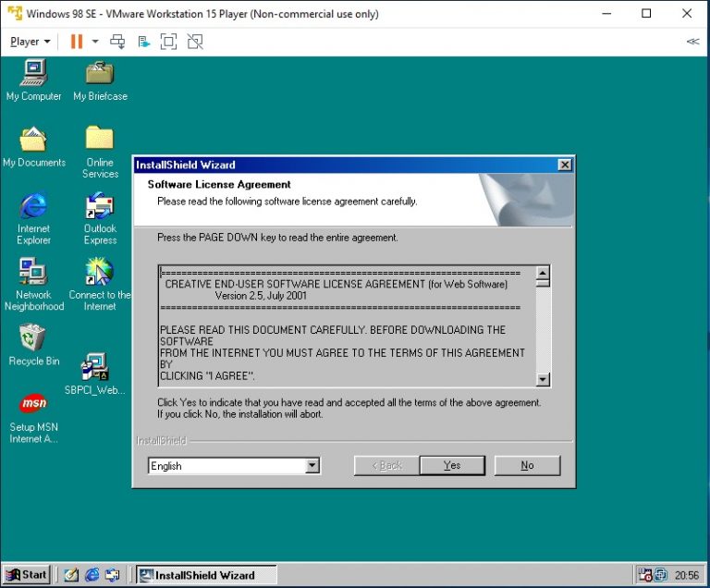The height and width of the screenshot is (588, 710).
Task: Click Yes to accept license agreement
Action: tap(452, 465)
